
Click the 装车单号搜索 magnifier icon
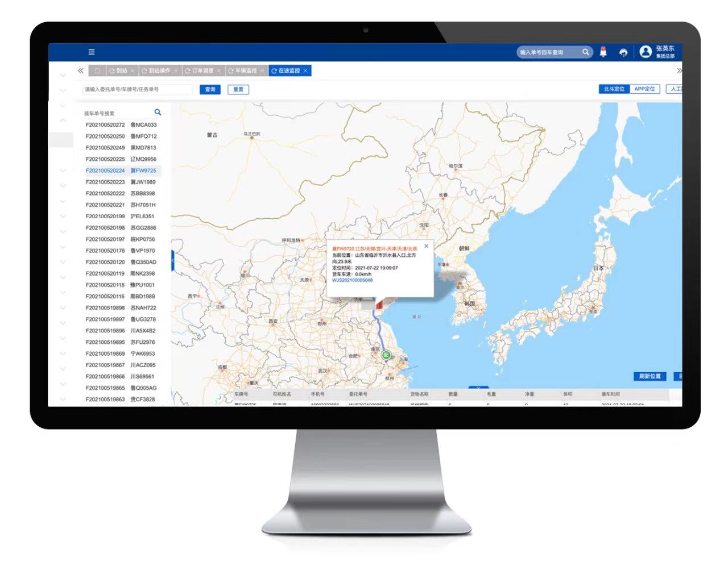point(158,113)
